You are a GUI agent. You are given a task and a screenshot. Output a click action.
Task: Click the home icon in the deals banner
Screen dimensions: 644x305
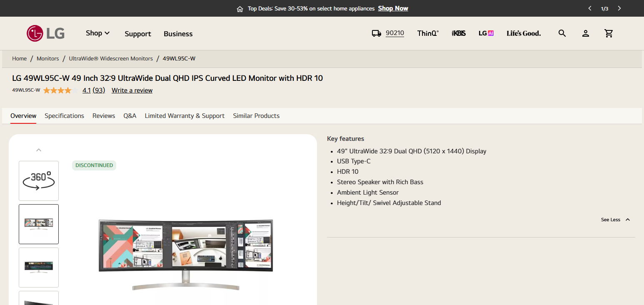240,8
